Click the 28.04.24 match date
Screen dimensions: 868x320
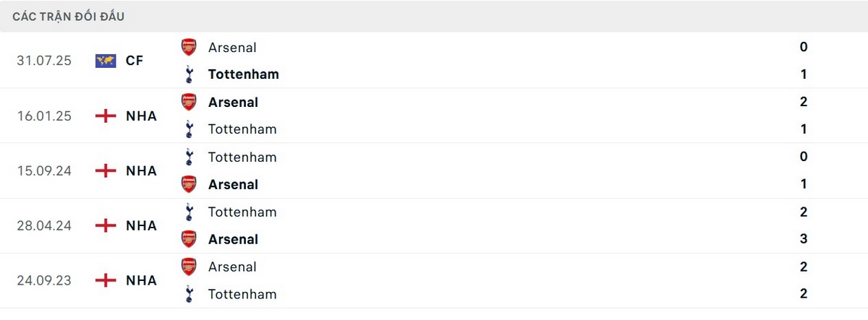point(44,225)
